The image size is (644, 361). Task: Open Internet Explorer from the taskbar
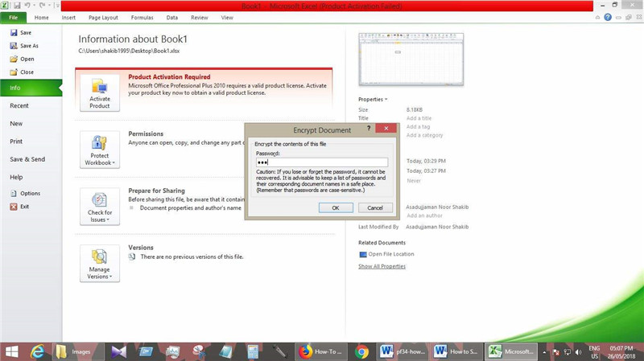point(36,351)
